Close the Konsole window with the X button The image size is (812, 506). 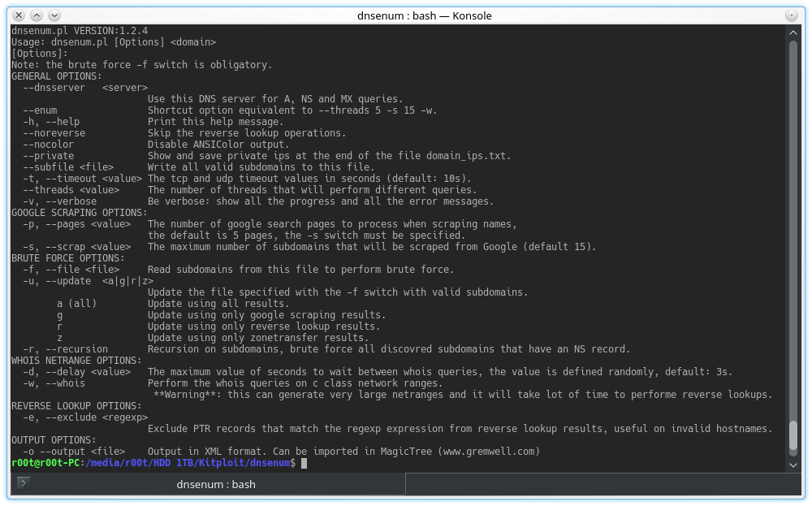point(19,15)
